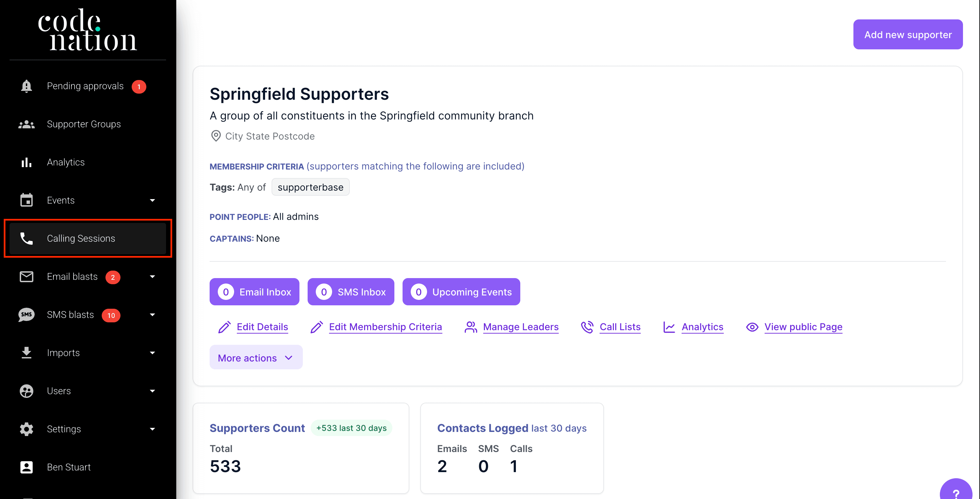Open the Users sidebar menu item

tap(59, 391)
